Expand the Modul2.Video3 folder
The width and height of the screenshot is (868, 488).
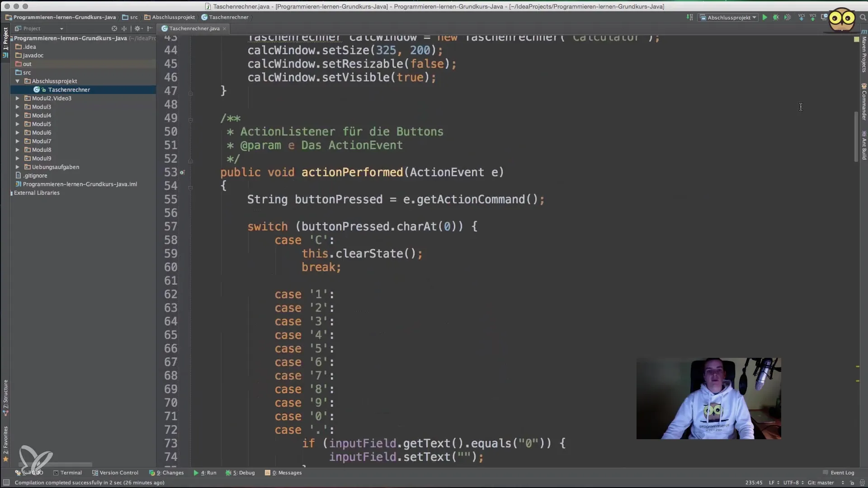17,99
